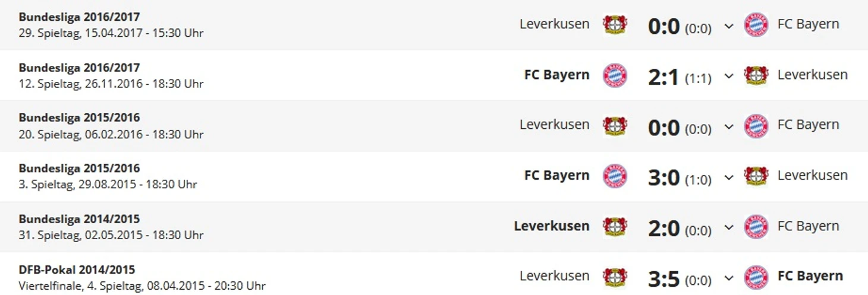Select the 3. Spieltag, 29.08.2015 match row
Viewport: 868px width, 295px height.
tap(434, 176)
